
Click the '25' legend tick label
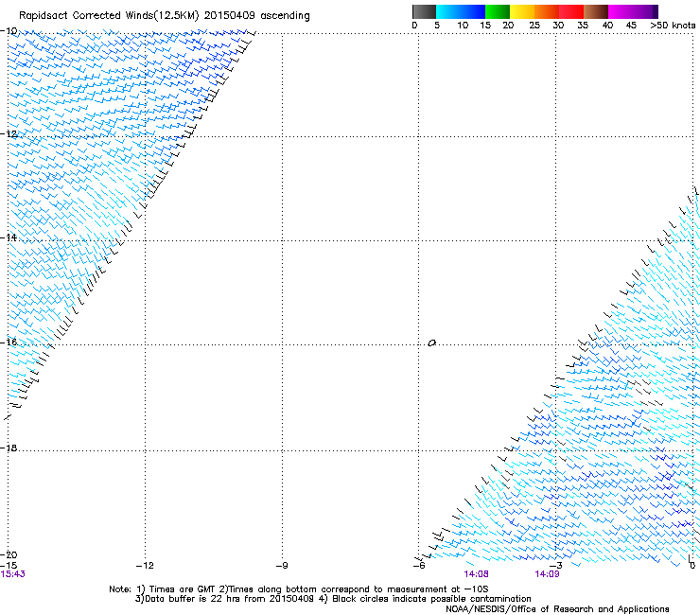coord(534,26)
